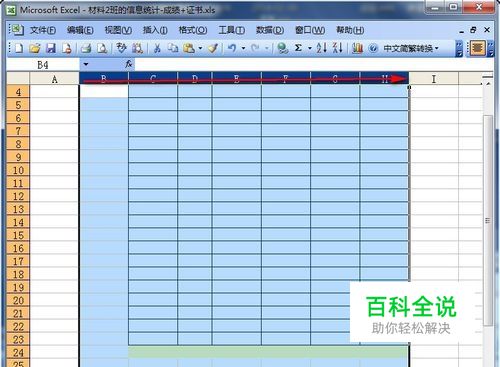
Task: Click the Permission icon next to Save
Action: [67, 48]
